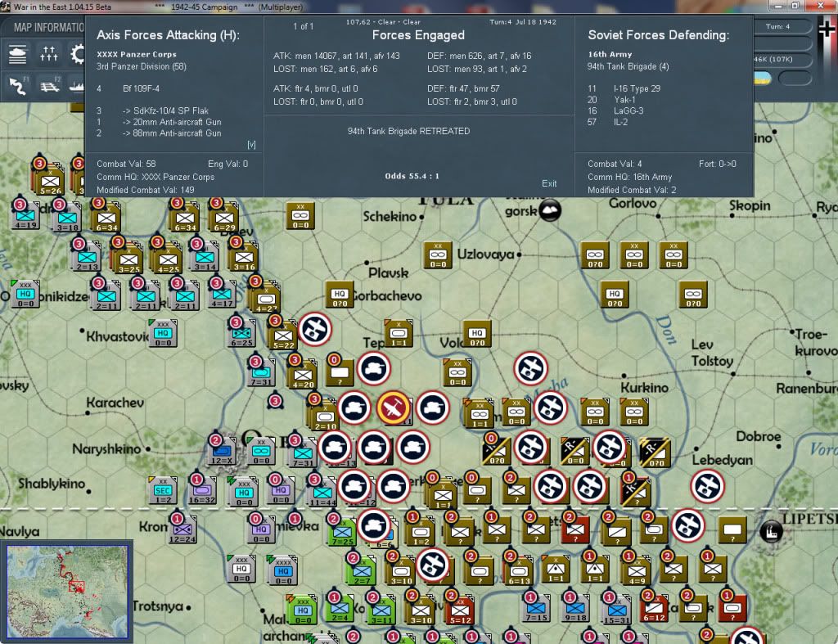The height and width of the screenshot is (644, 838).
Task: Click '94th Tank Brigade (4)' in defender list
Action: tap(628, 66)
